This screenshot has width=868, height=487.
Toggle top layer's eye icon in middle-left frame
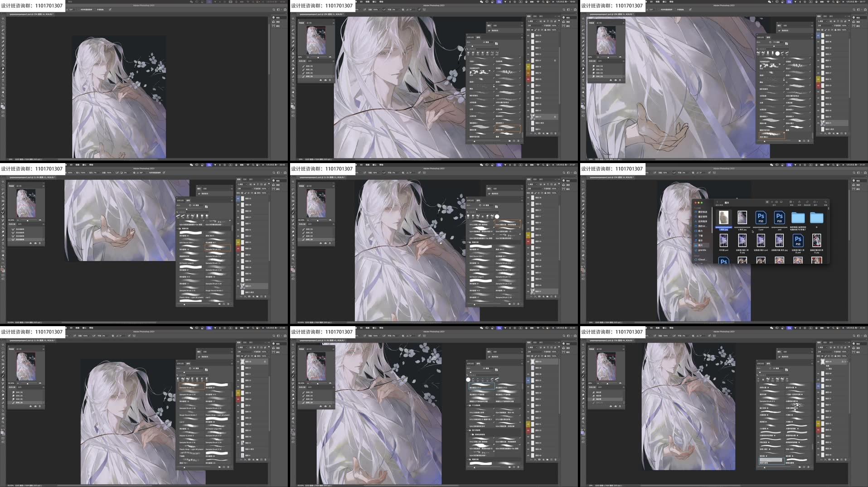coord(238,198)
